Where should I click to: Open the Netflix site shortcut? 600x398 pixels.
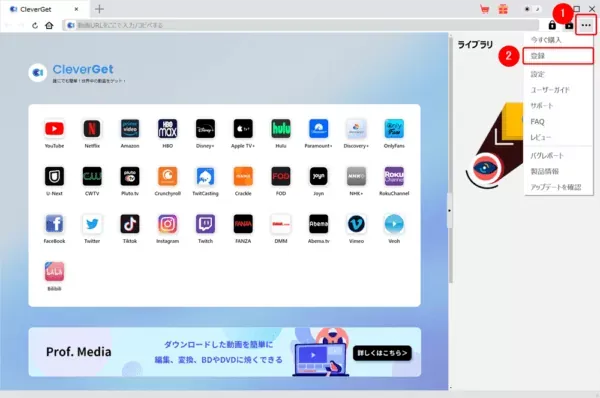[92, 129]
